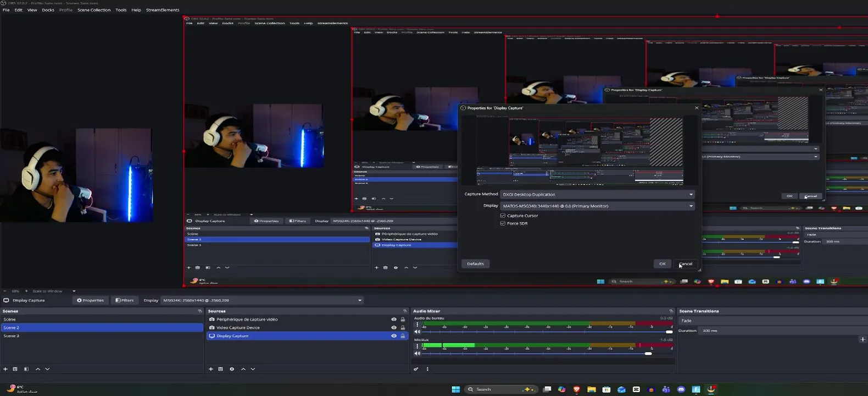Zoom out the preview with the minus beside 68%

(4, 291)
